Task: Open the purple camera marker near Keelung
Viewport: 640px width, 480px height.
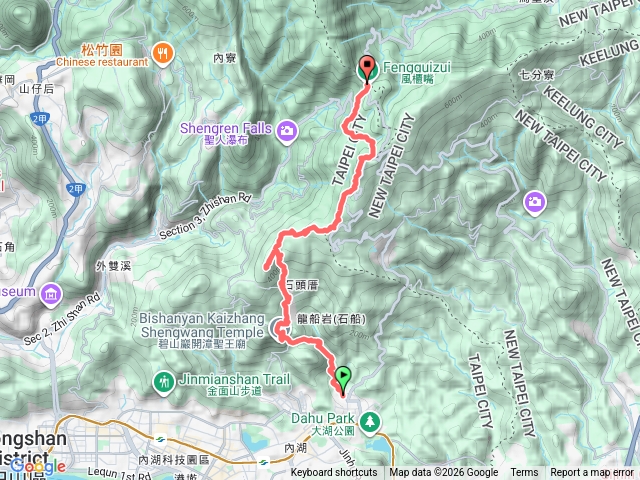Action: (x=535, y=203)
